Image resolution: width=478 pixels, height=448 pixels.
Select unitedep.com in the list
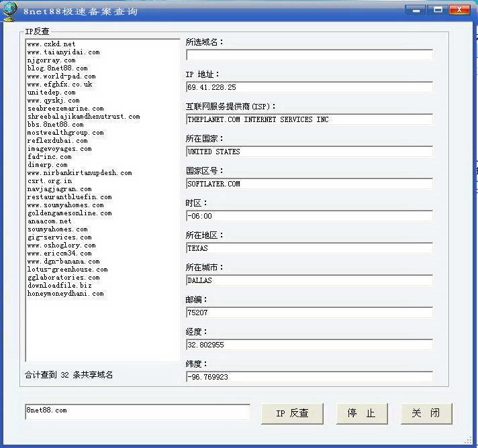pos(51,93)
